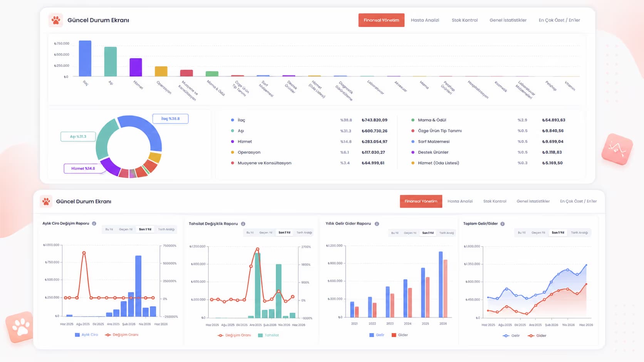This screenshot has width=644, height=362.
Task: Select Geçen Yıl in Yıllık Gelir Gider Raporu
Action: point(410,233)
